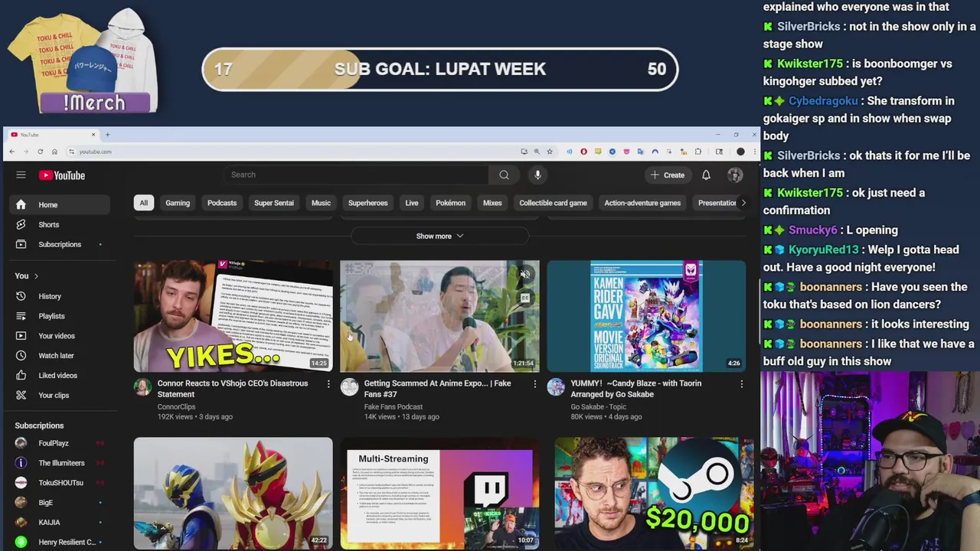Start voice search with microphone icon
The width and height of the screenshot is (980, 551).
coord(537,175)
